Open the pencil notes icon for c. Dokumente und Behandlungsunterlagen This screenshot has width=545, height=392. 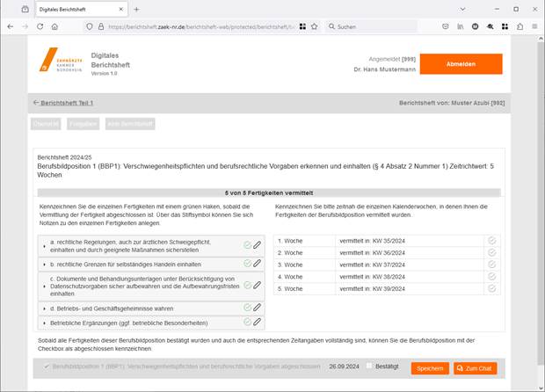pos(257,286)
